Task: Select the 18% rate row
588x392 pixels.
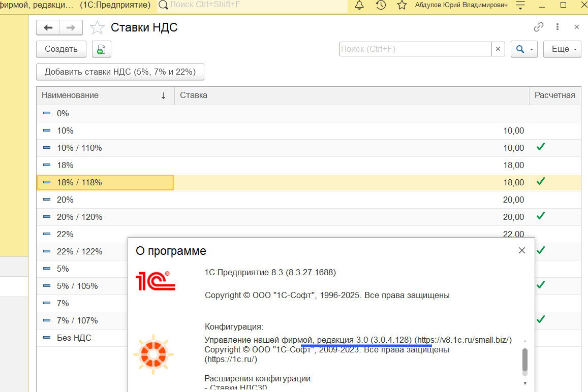Action: 308,165
